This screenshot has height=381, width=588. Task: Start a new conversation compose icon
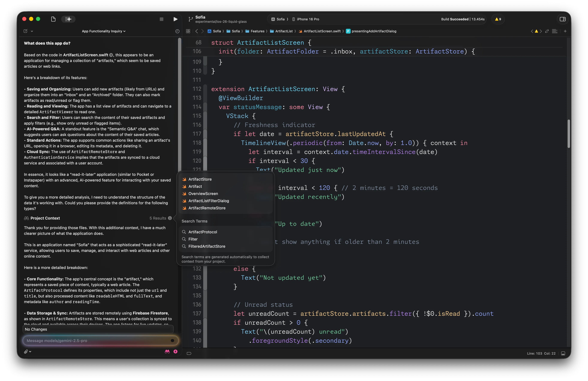[25, 31]
